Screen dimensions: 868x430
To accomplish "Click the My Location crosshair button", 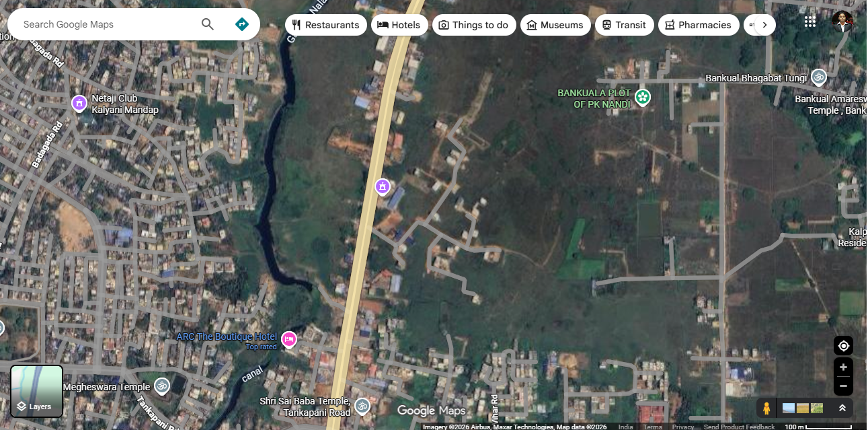I will pyautogui.click(x=843, y=346).
